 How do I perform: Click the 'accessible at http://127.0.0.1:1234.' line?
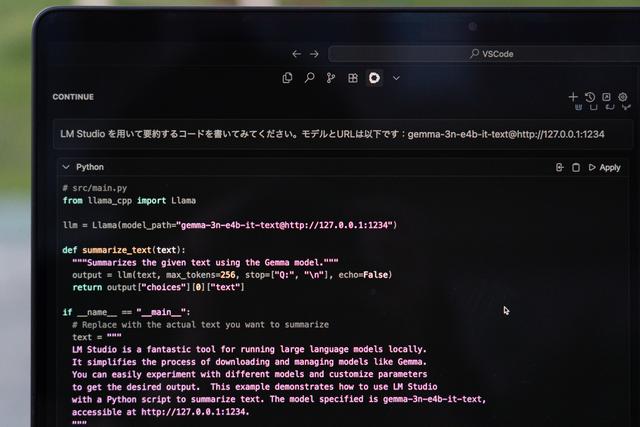tap(161, 412)
